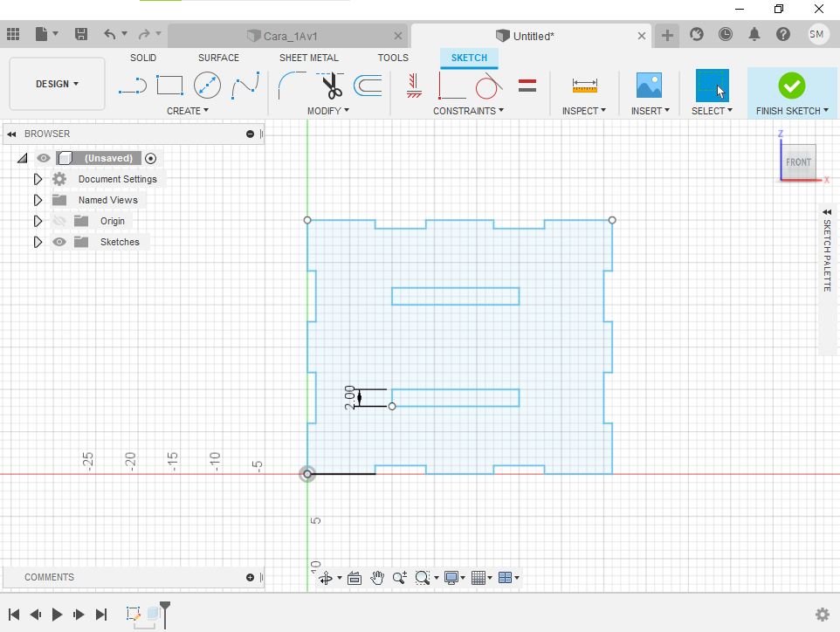Image resolution: width=840 pixels, height=632 pixels.
Task: Apply the Equal constraint
Action: [x=527, y=86]
